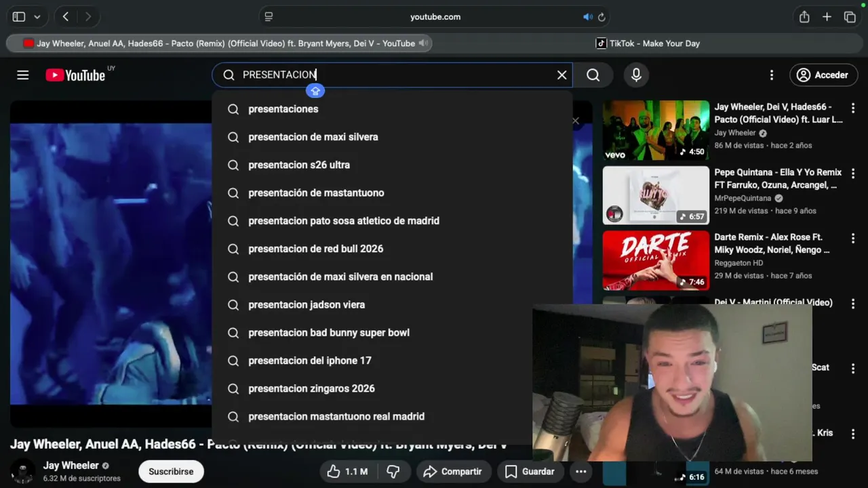868x488 pixels.
Task: Choose suggestion 'presentación de mastantuono'
Action: coord(392,193)
